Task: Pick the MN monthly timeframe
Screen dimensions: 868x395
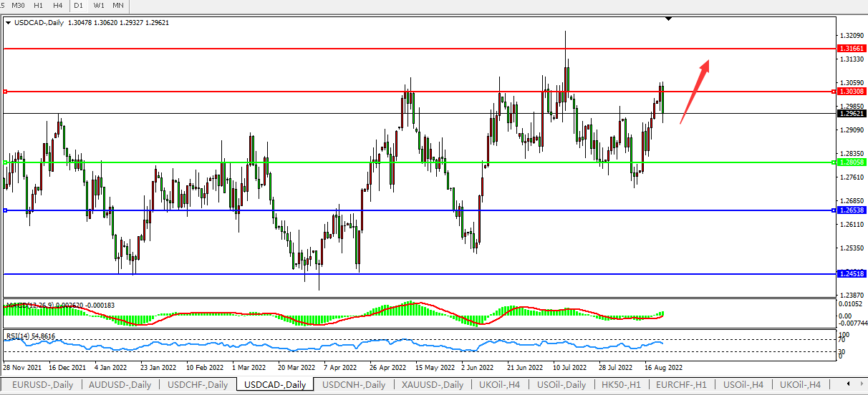Action: [118, 5]
